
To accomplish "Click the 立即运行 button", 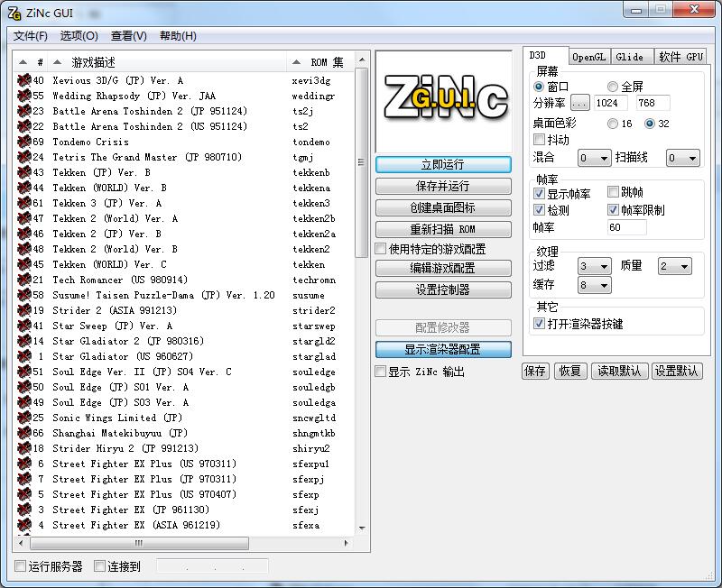I will [443, 165].
